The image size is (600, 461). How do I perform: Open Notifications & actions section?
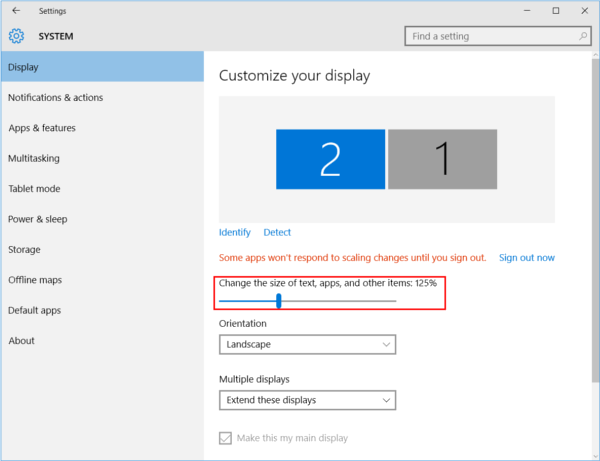coord(55,98)
